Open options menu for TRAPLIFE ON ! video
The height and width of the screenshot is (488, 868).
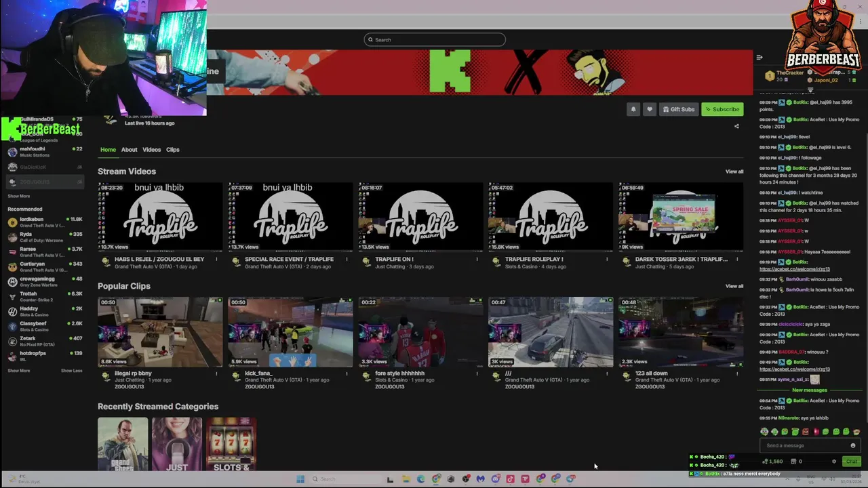477,259
